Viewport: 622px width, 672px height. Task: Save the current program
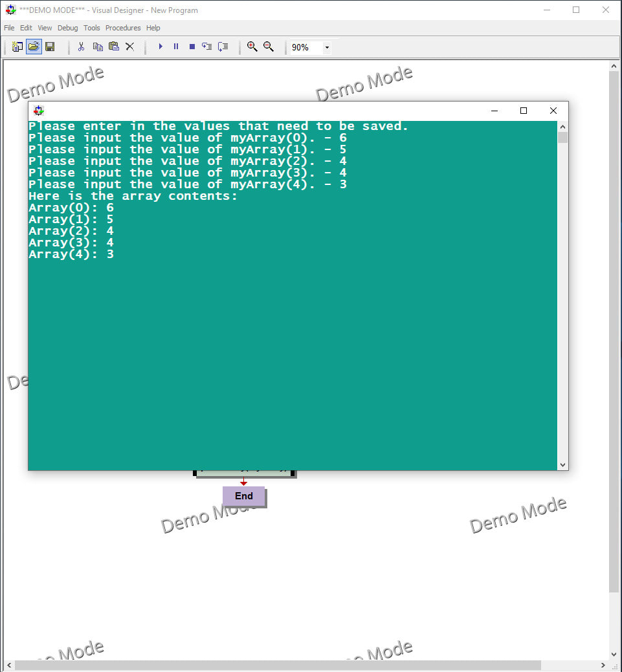[50, 46]
